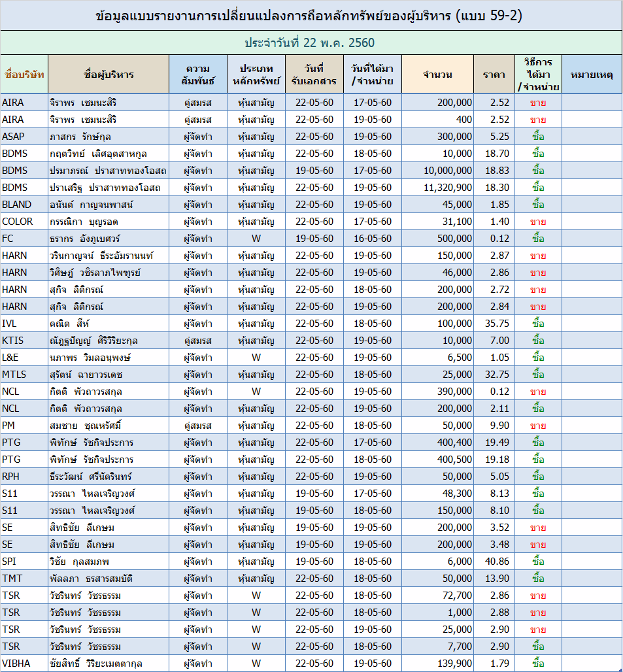623x672 pixels.
Task: Click the name ปรมาภรณ์ ปราสาททองโอสถ
Action: coord(108,171)
